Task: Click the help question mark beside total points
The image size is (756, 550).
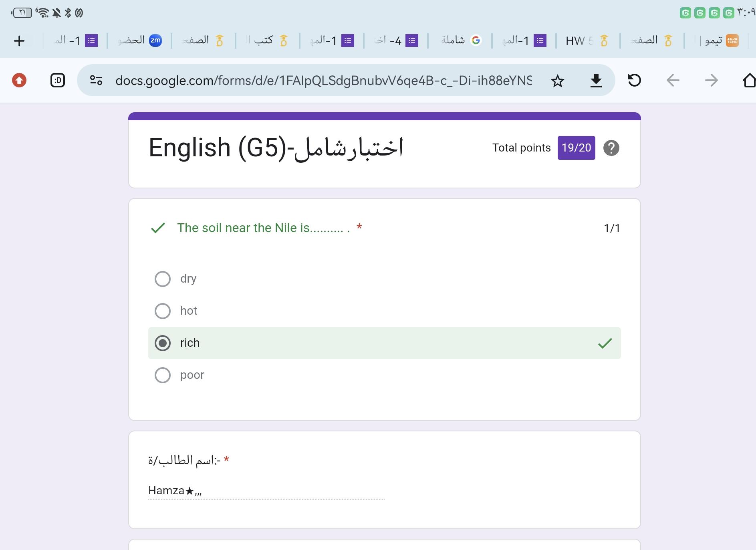Action: 611,148
